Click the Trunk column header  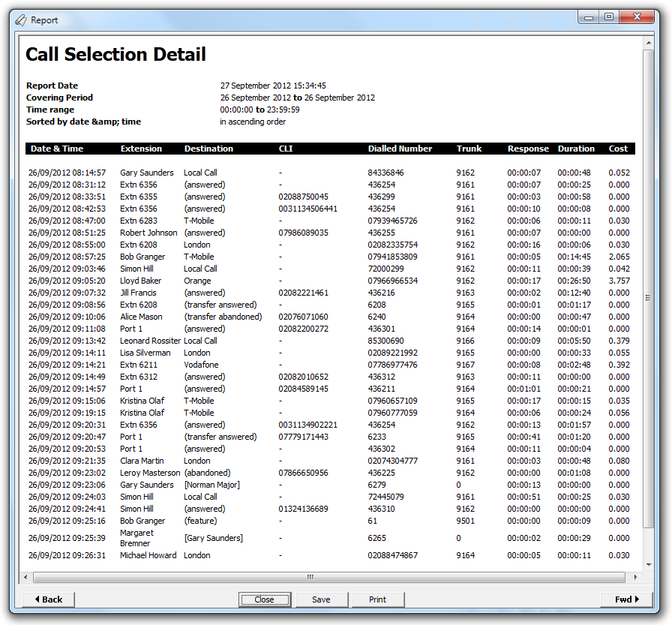469,149
